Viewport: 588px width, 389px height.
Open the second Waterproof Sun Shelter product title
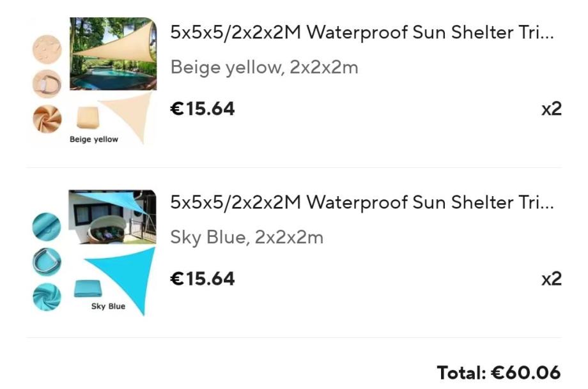(362, 202)
